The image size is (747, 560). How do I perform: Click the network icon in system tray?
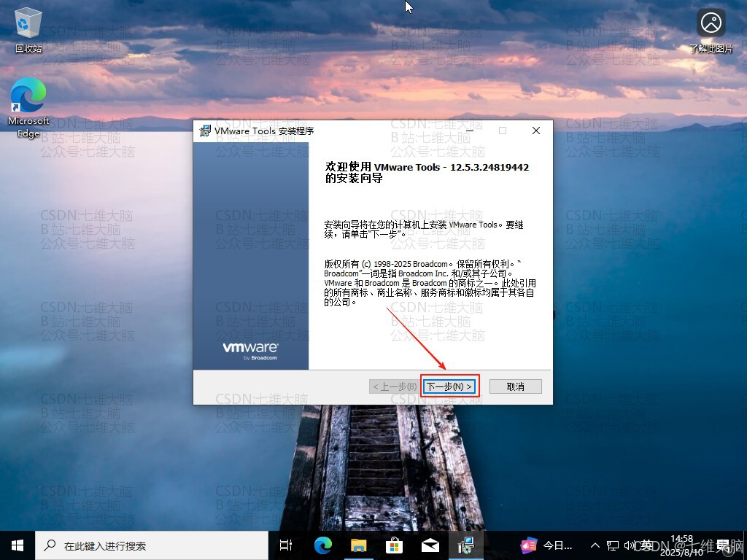click(613, 545)
